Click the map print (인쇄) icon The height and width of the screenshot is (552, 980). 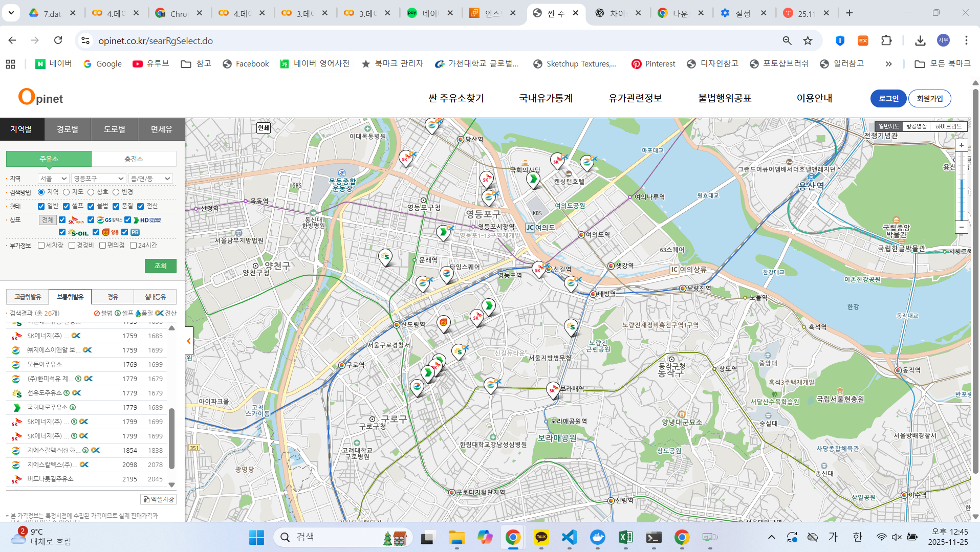[264, 128]
